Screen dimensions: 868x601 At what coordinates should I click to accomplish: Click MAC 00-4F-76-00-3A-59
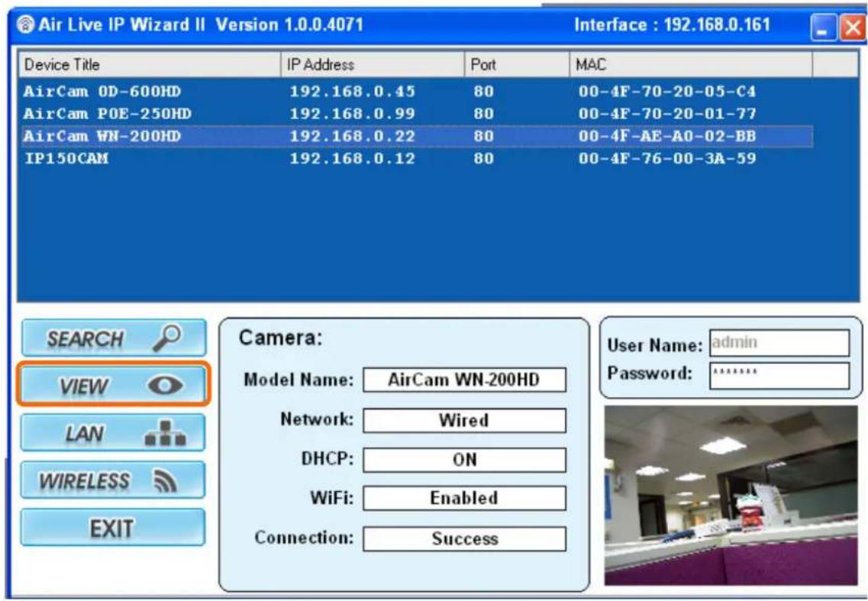(x=667, y=158)
